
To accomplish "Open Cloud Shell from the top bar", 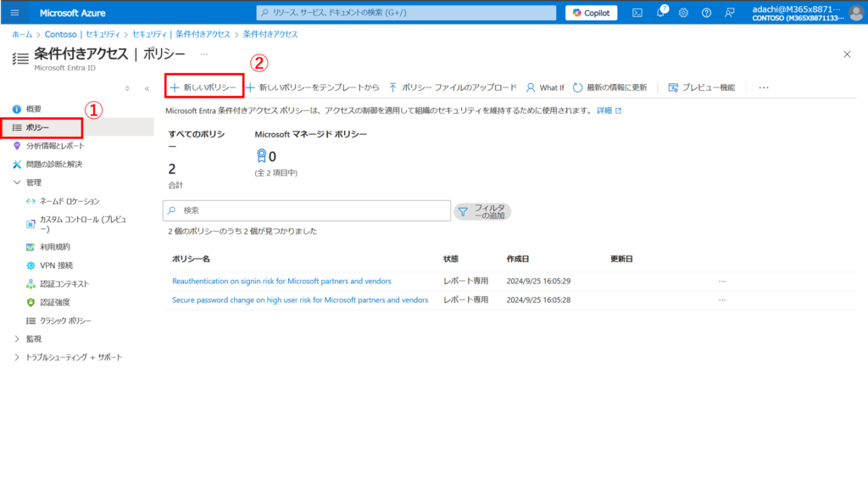I will pos(637,13).
